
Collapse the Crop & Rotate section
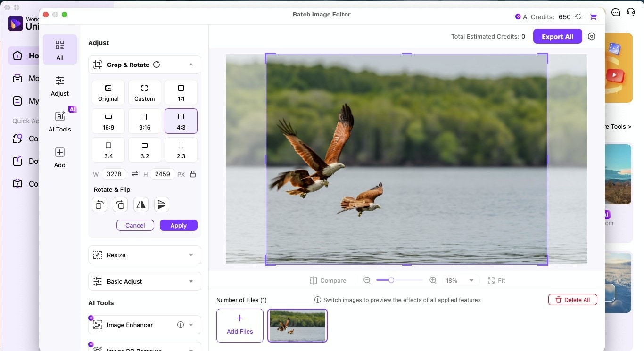pyautogui.click(x=191, y=65)
